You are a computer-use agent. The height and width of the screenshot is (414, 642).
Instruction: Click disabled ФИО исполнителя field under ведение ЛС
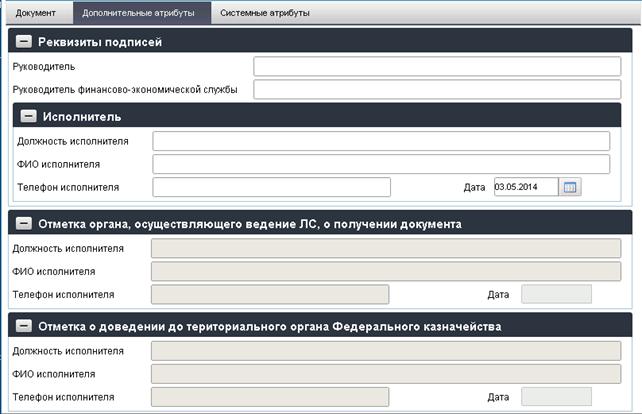click(386, 271)
